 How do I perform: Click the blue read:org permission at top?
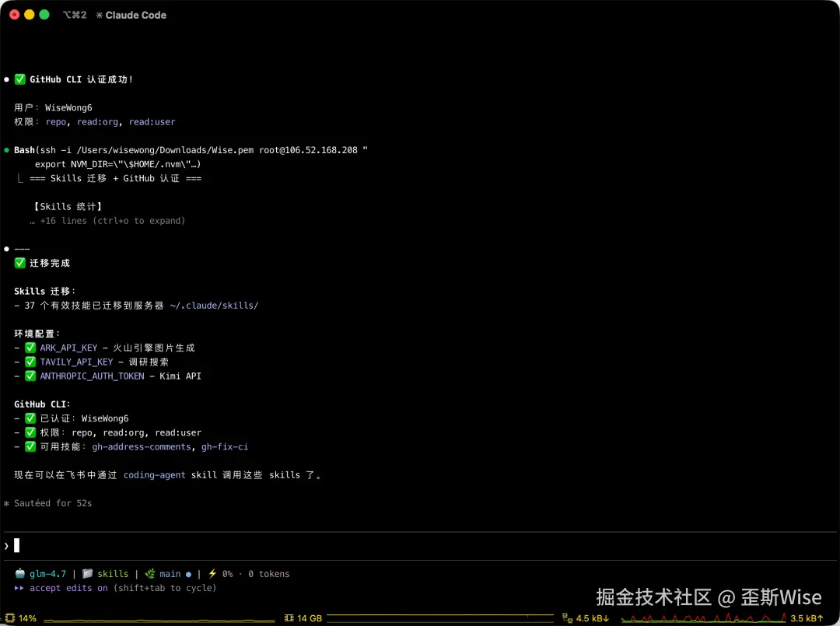[x=97, y=121]
